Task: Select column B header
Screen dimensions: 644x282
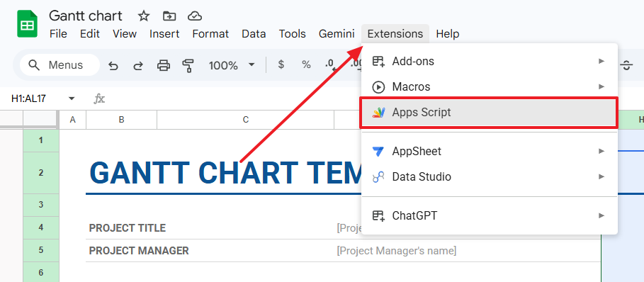Action: pos(122,120)
